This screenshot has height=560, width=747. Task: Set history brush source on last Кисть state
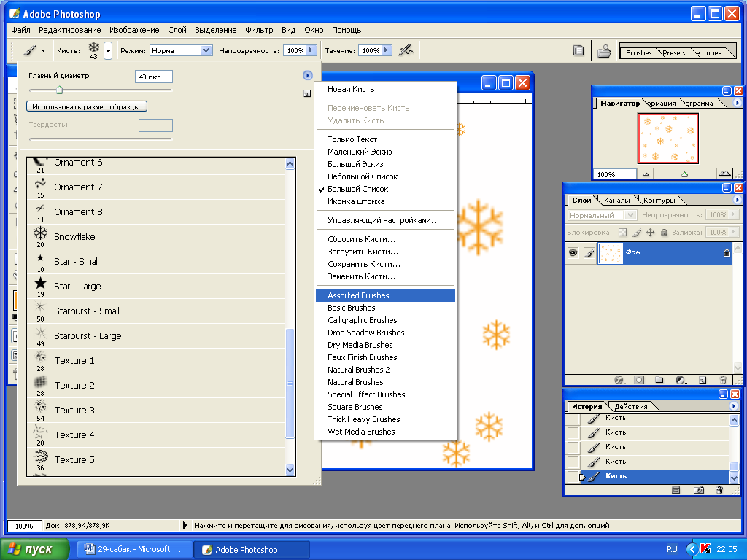click(573, 476)
